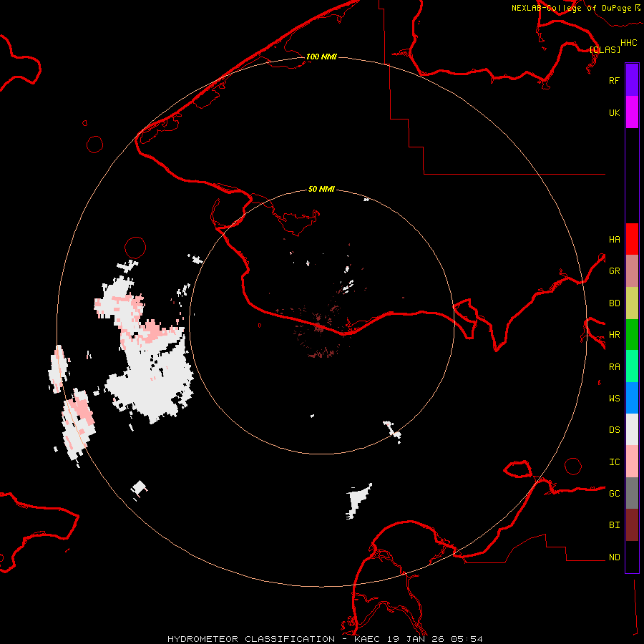This screenshot has height=644, width=644.
Task: Click the BD yellow legend swatch
Action: pyautogui.click(x=632, y=303)
